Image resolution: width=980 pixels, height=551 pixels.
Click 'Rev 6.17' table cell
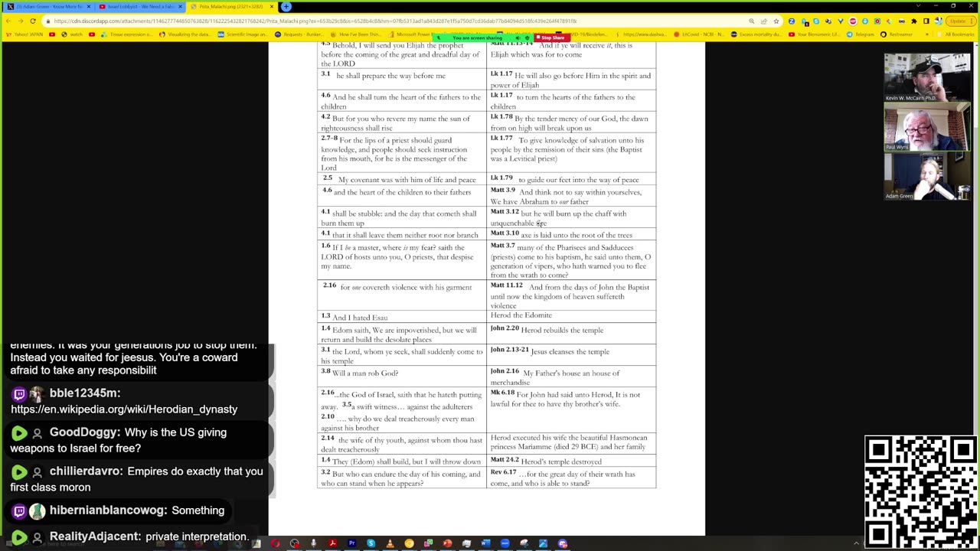click(571, 478)
